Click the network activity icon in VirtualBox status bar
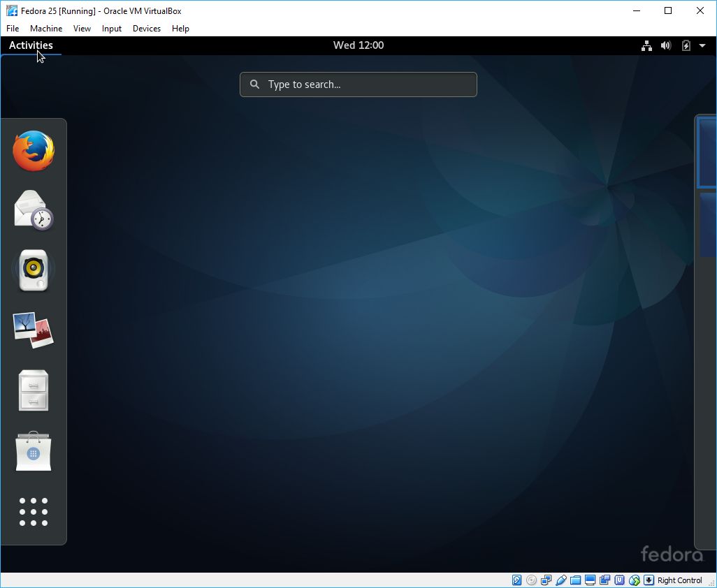717x588 pixels. point(545,580)
